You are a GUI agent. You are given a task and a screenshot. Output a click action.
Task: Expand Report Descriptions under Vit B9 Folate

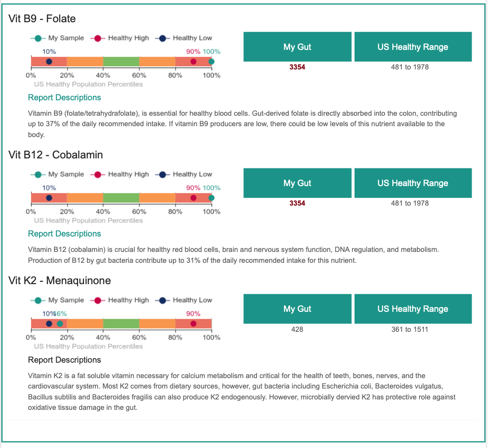[64, 98]
